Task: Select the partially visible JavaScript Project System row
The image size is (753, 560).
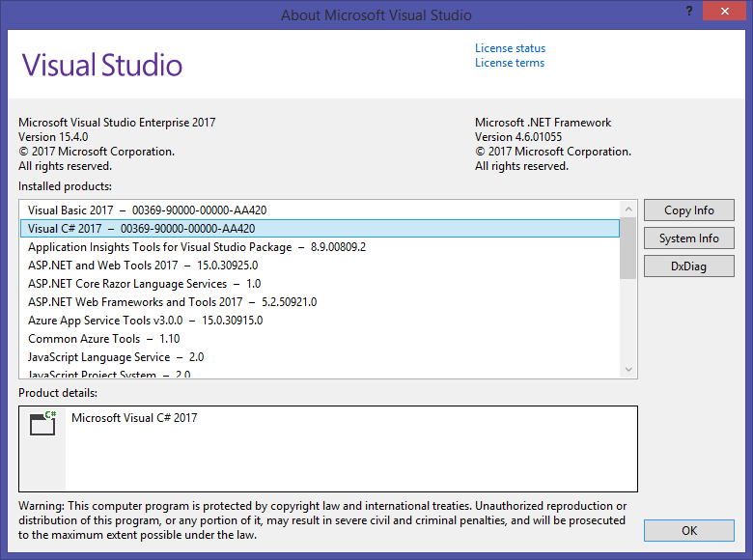Action: point(320,374)
